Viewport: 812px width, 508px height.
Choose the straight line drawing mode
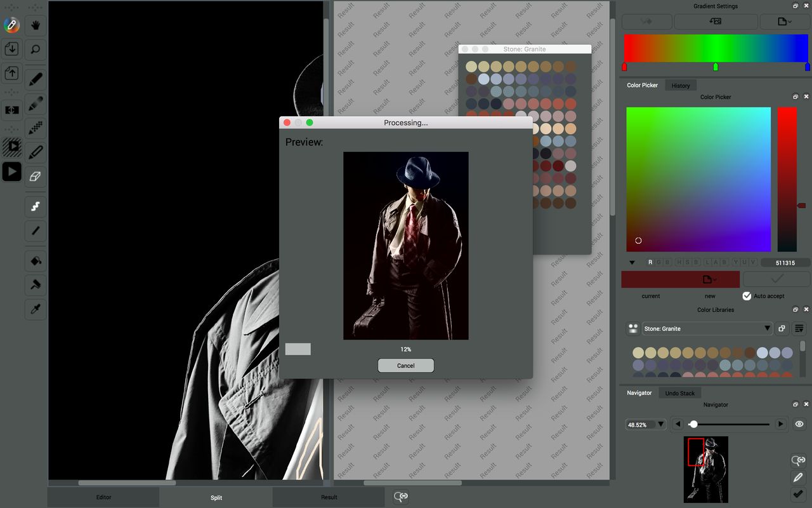(36, 231)
